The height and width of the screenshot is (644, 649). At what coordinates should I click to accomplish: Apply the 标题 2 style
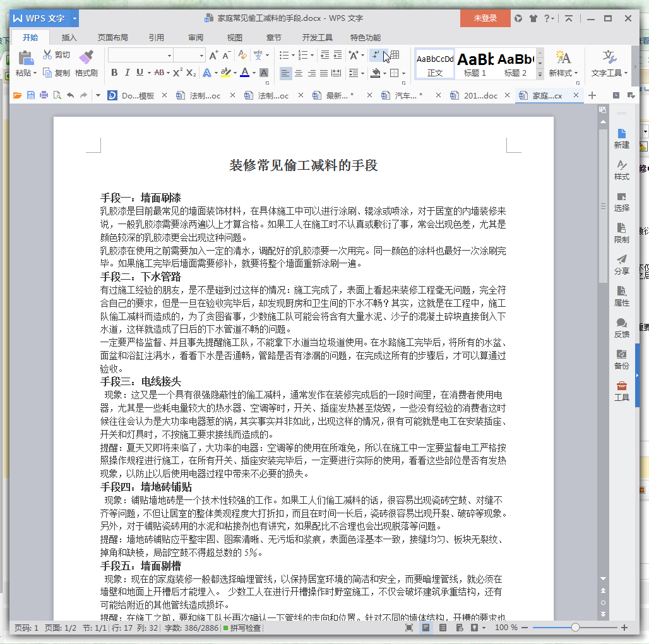click(x=516, y=64)
